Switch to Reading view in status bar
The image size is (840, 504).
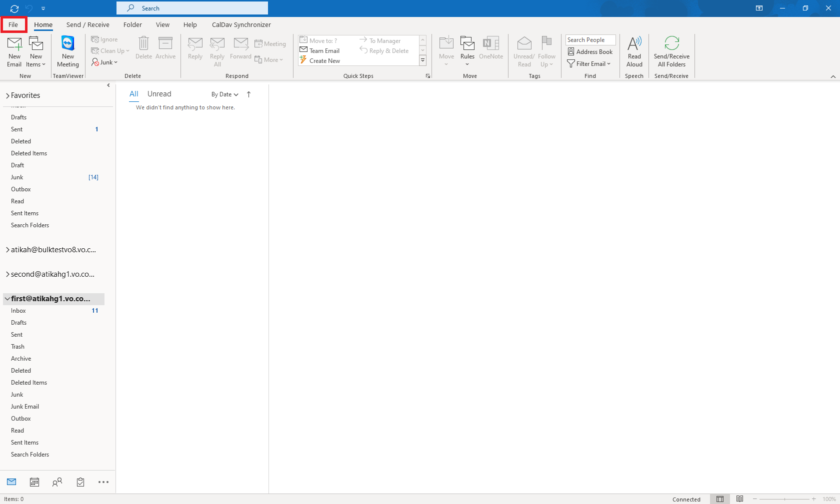(x=739, y=499)
